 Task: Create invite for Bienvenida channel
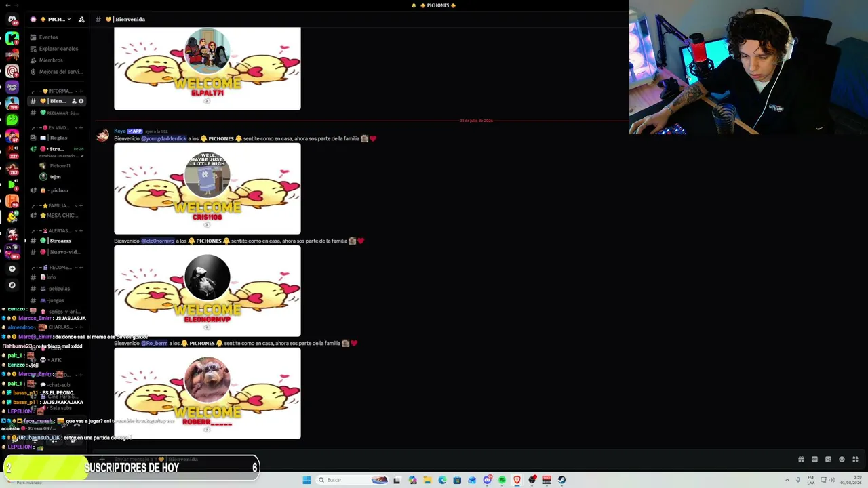74,101
